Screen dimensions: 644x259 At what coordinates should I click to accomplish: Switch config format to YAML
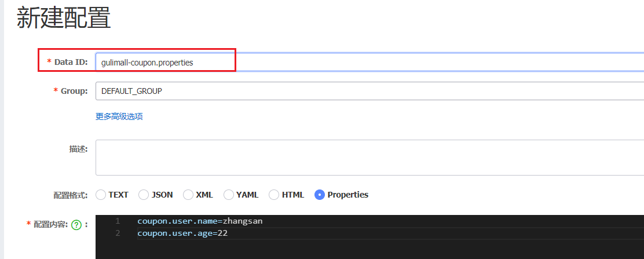click(x=229, y=195)
